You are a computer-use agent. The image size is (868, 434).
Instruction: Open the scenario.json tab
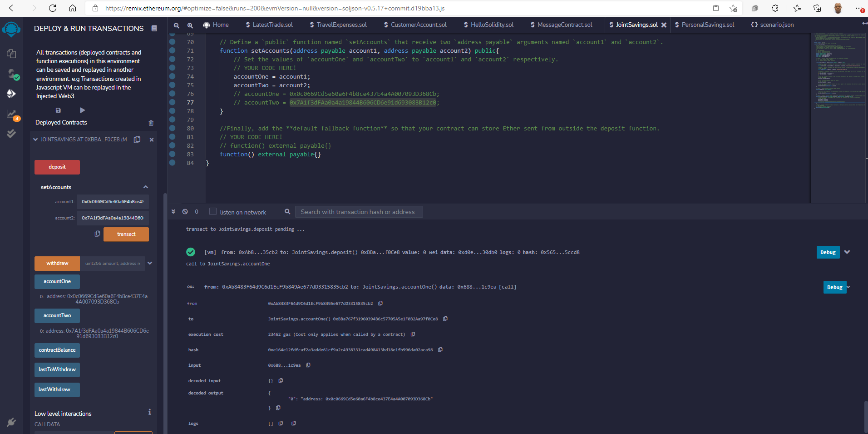pos(775,25)
